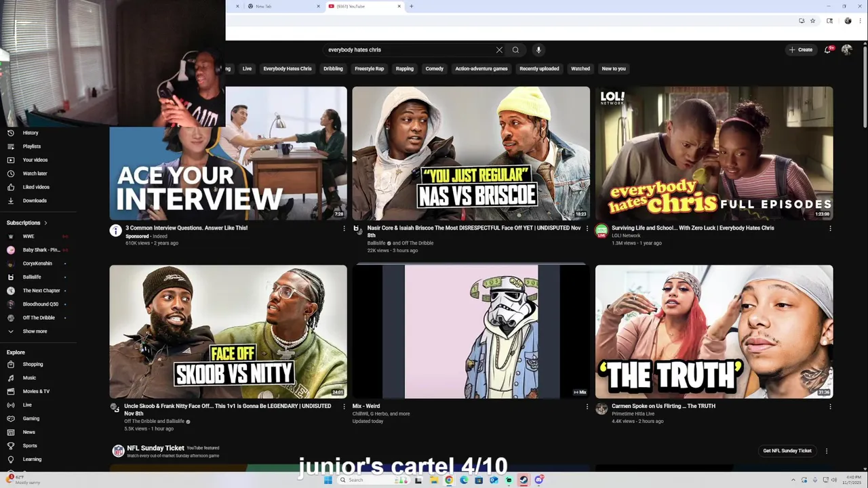Image resolution: width=868 pixels, height=488 pixels.
Task: Click the magnifier search button
Action: point(515,50)
